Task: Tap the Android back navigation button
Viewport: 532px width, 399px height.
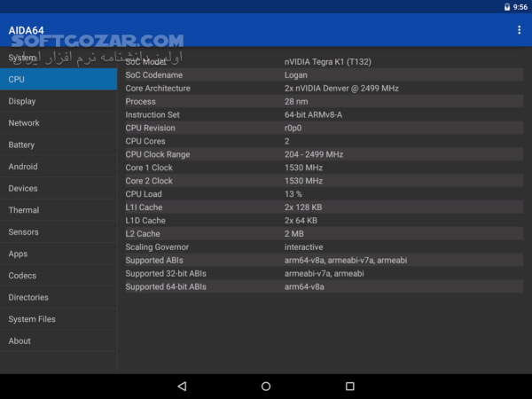Action: click(x=182, y=386)
